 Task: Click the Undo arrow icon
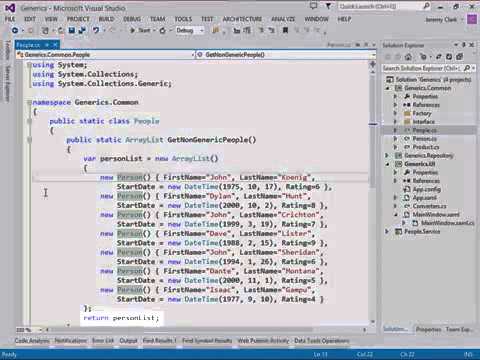point(96,30)
